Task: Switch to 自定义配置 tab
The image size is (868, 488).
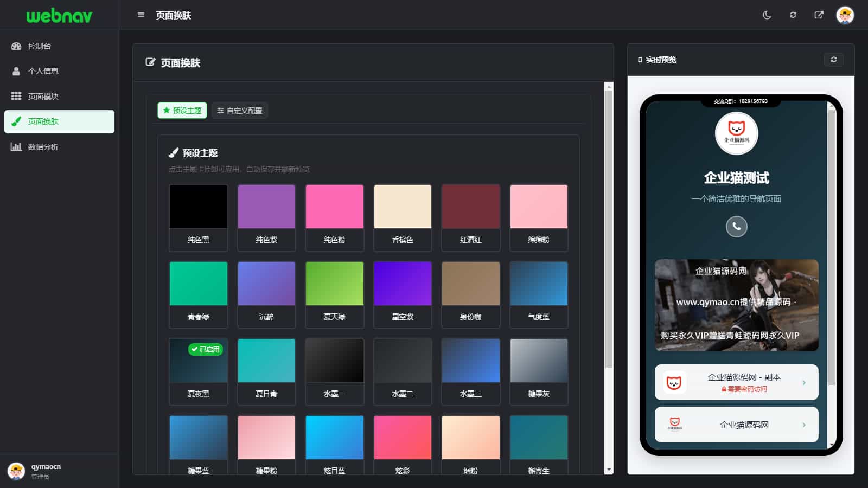Action: [240, 111]
